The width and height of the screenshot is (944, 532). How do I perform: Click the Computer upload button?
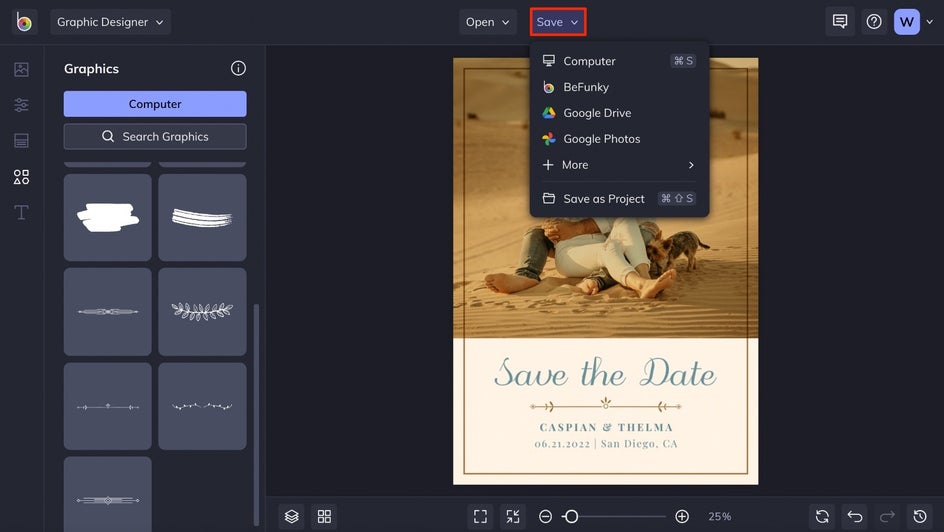(x=155, y=104)
